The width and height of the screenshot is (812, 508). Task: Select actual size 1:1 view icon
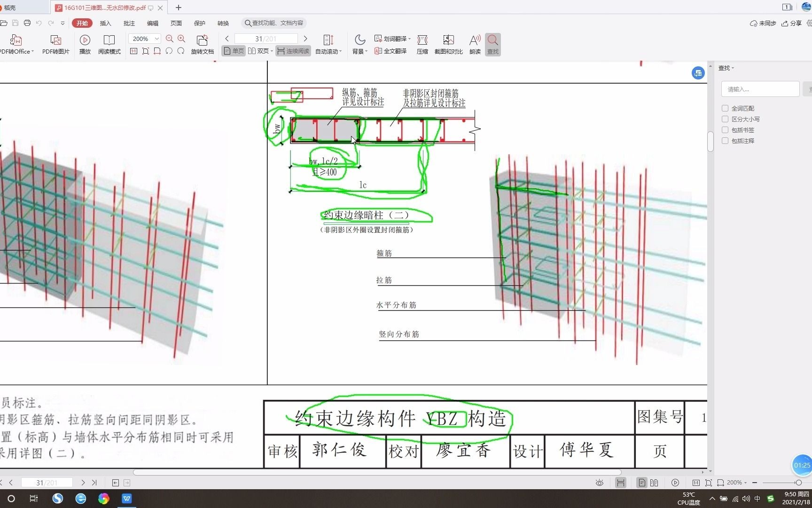click(134, 51)
